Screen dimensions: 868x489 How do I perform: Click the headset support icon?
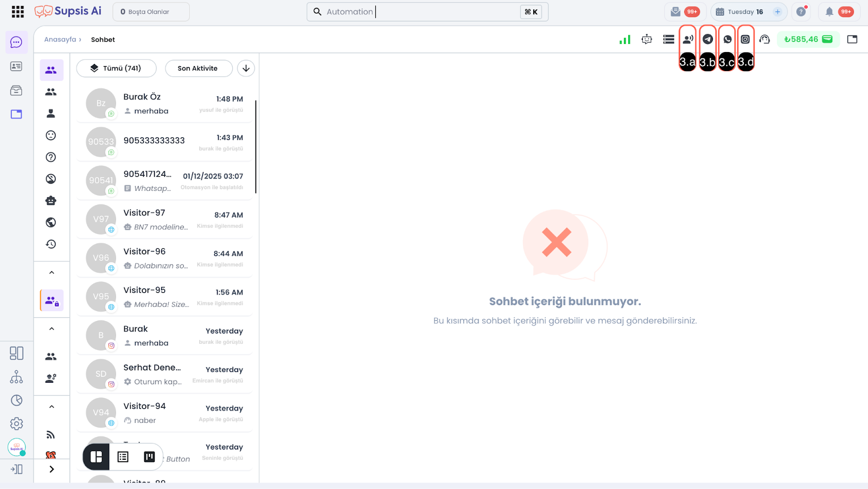pos(764,39)
